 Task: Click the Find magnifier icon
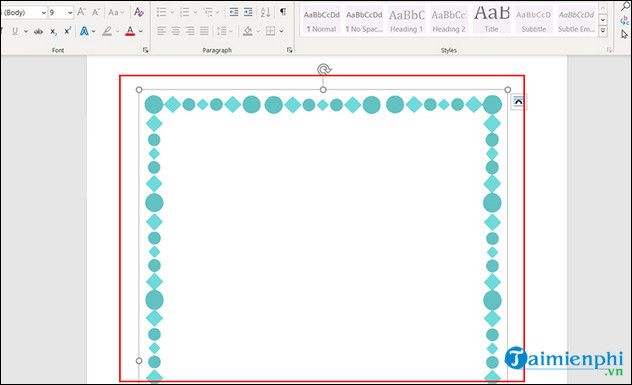tap(625, 6)
